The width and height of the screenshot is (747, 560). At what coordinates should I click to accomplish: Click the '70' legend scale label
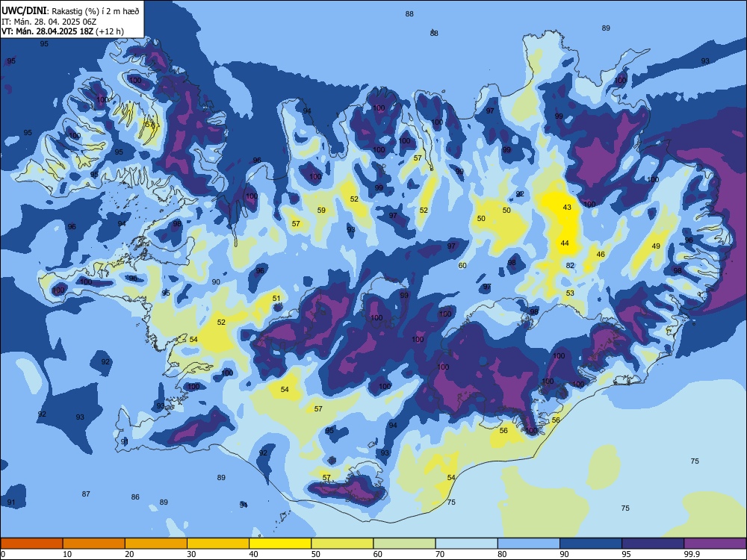coord(440,554)
